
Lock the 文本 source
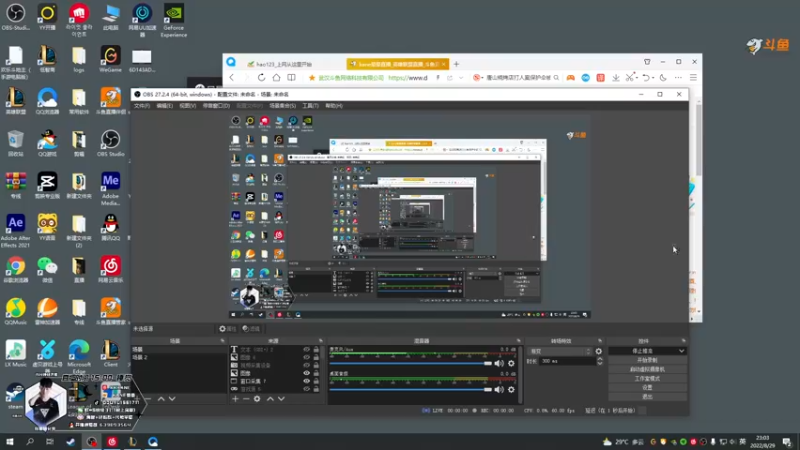point(316,349)
